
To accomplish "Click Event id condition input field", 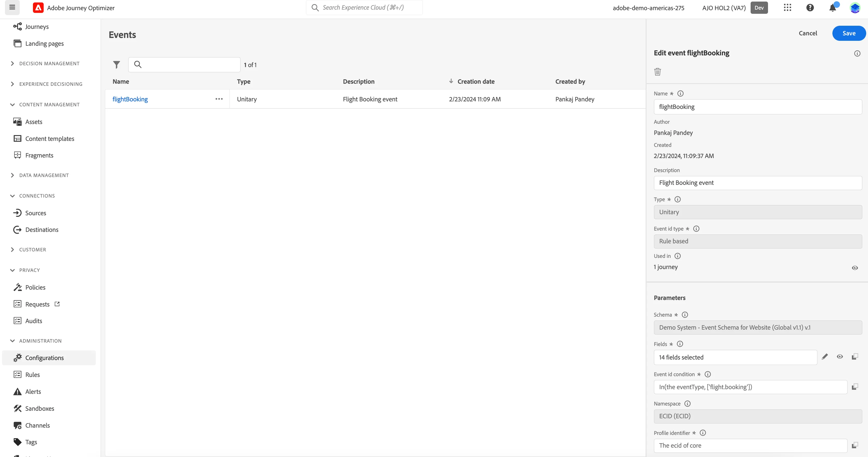I will point(750,387).
